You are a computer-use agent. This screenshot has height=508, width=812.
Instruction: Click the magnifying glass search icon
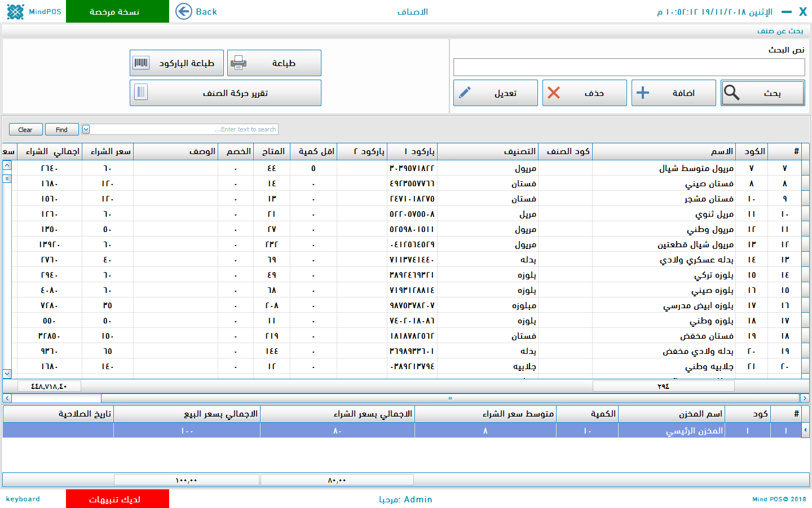(x=732, y=93)
